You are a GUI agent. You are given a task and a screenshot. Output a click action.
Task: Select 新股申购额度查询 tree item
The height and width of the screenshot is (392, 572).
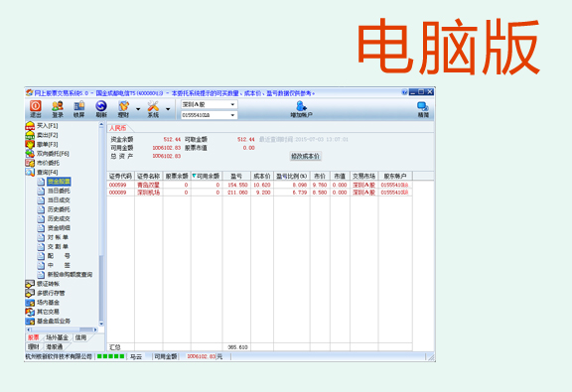pos(70,274)
